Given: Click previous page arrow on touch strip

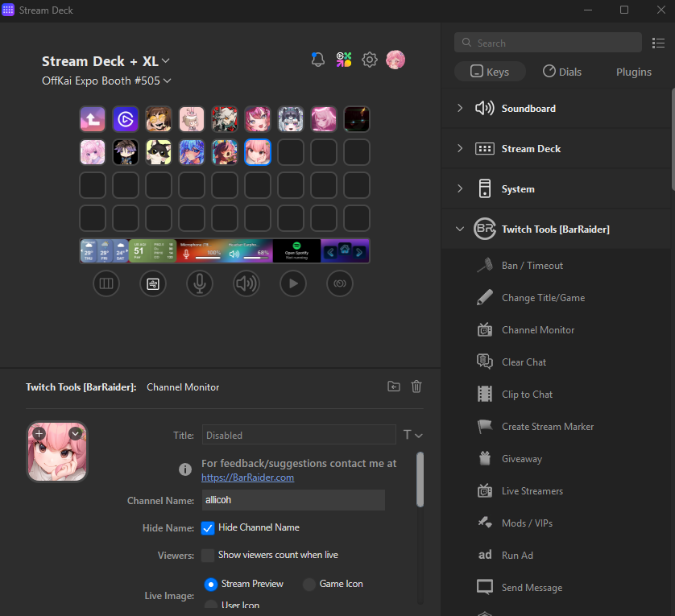Looking at the screenshot, I should click(x=330, y=253).
